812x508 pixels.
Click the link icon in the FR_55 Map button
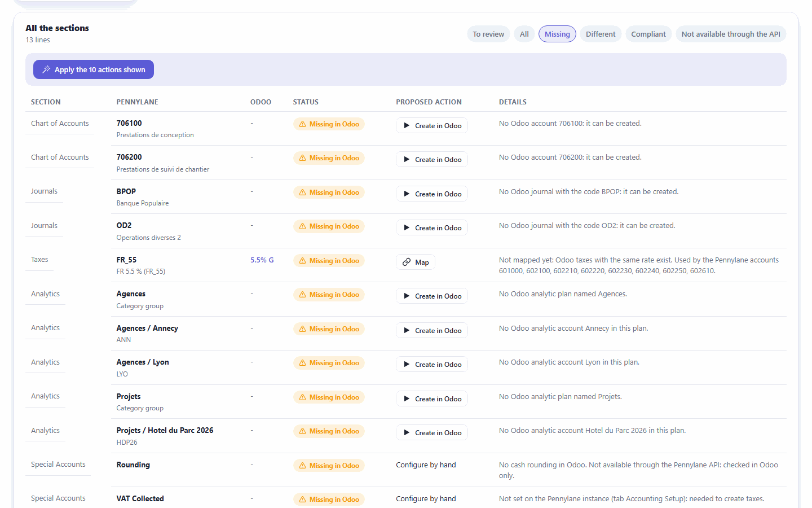coord(407,262)
